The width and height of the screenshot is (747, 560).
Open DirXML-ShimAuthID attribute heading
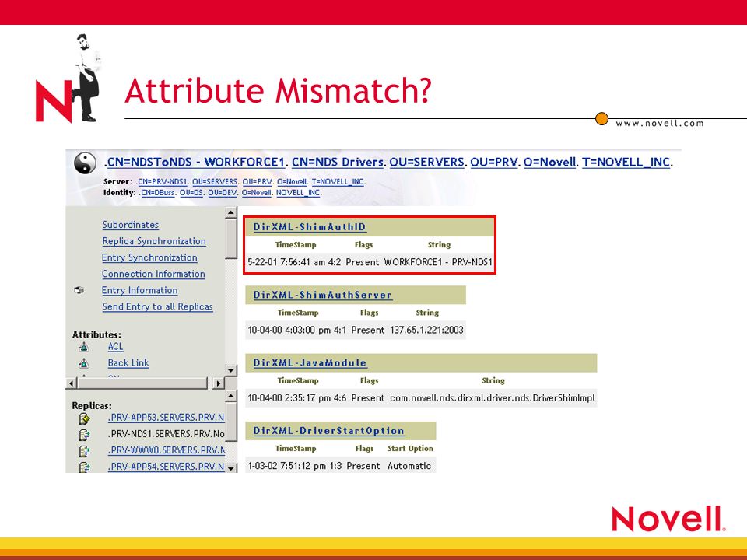(310, 227)
